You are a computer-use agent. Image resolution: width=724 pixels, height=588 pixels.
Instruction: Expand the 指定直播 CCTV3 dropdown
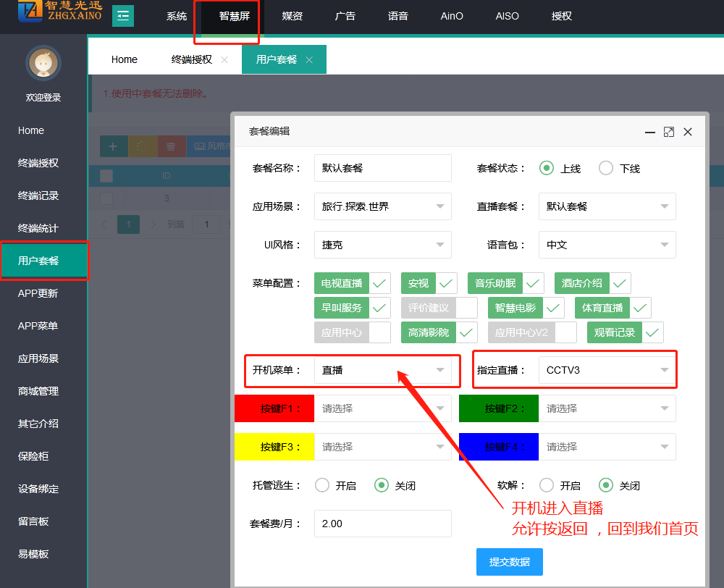pyautogui.click(x=607, y=370)
